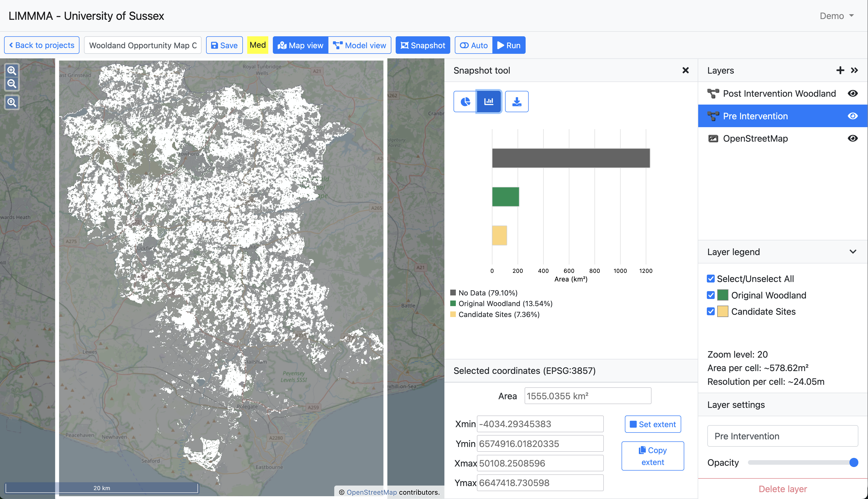Switch to Map view

point(301,45)
